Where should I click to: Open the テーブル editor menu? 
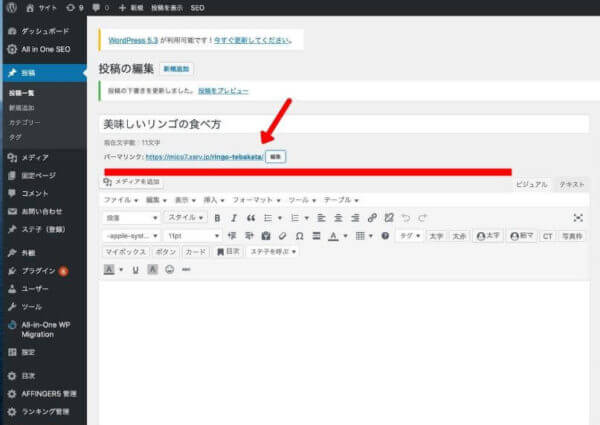tap(341, 200)
